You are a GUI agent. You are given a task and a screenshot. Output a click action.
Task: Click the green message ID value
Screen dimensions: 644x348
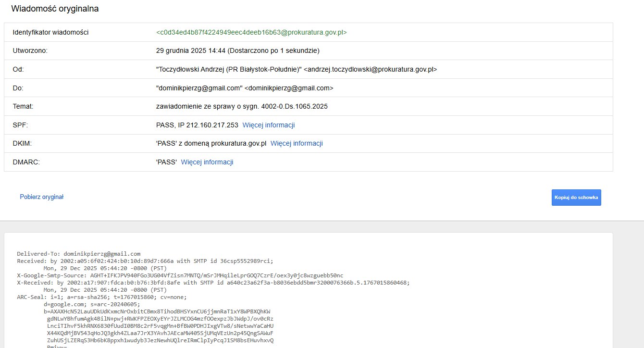[251, 32]
